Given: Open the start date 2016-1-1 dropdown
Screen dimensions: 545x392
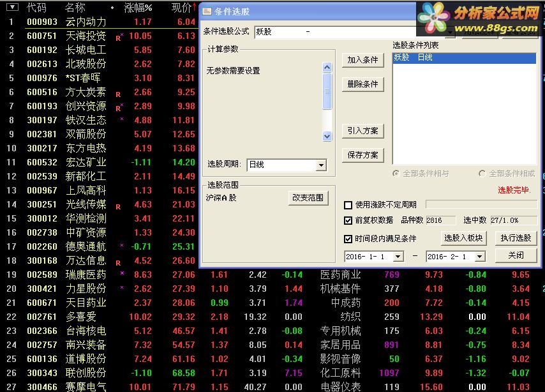Looking at the screenshot, I should [x=398, y=257].
